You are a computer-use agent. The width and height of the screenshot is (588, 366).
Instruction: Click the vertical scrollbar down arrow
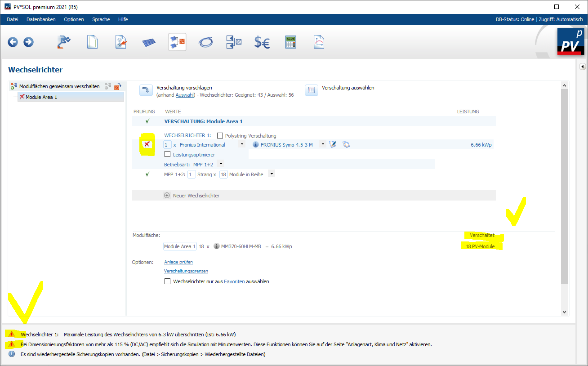click(x=565, y=312)
